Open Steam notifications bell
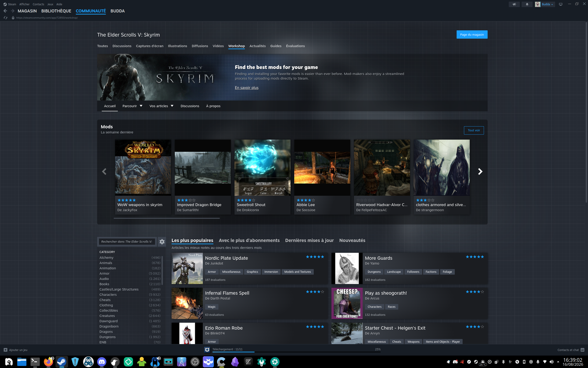 pos(527,4)
